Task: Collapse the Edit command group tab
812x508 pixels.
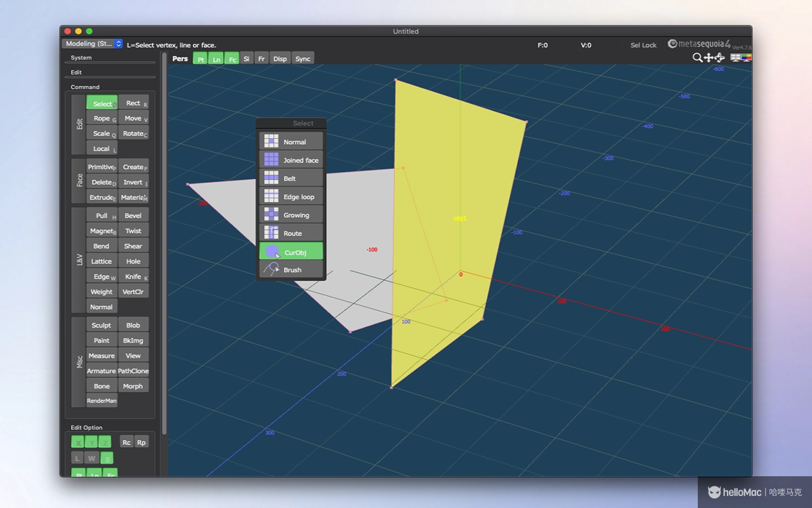Action: pyautogui.click(x=79, y=124)
